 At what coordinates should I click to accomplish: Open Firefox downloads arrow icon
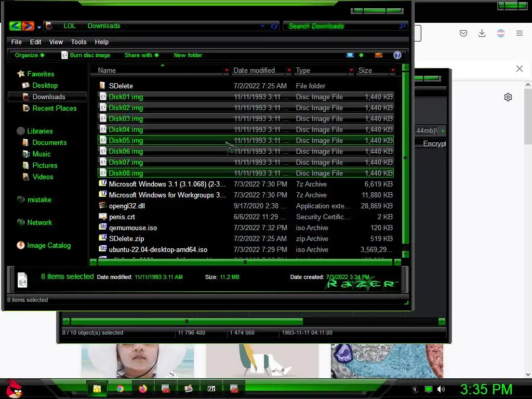tap(482, 33)
